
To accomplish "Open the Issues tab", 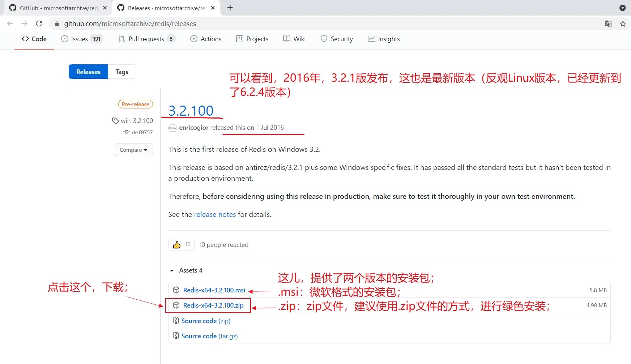I will pos(80,39).
